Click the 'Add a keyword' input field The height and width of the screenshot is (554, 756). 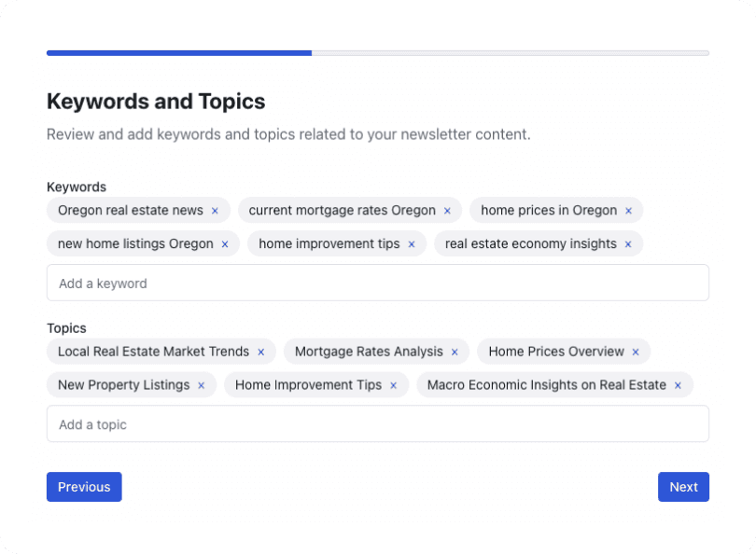pos(377,283)
